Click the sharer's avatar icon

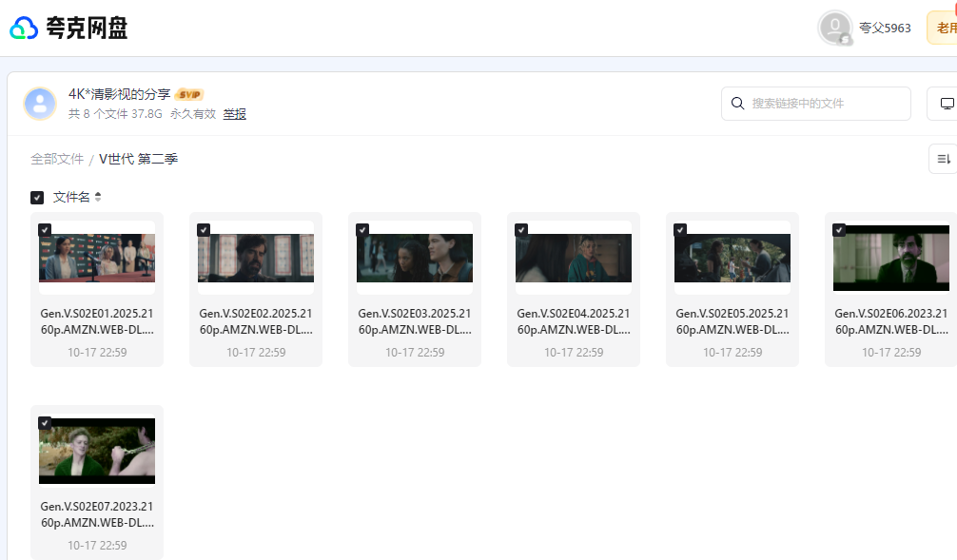tap(40, 104)
